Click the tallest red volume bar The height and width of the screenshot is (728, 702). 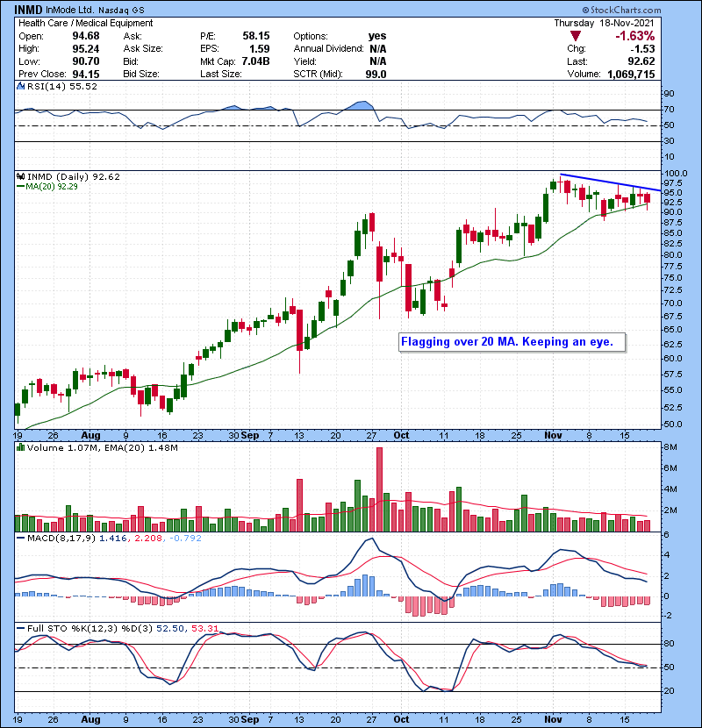tap(380, 489)
